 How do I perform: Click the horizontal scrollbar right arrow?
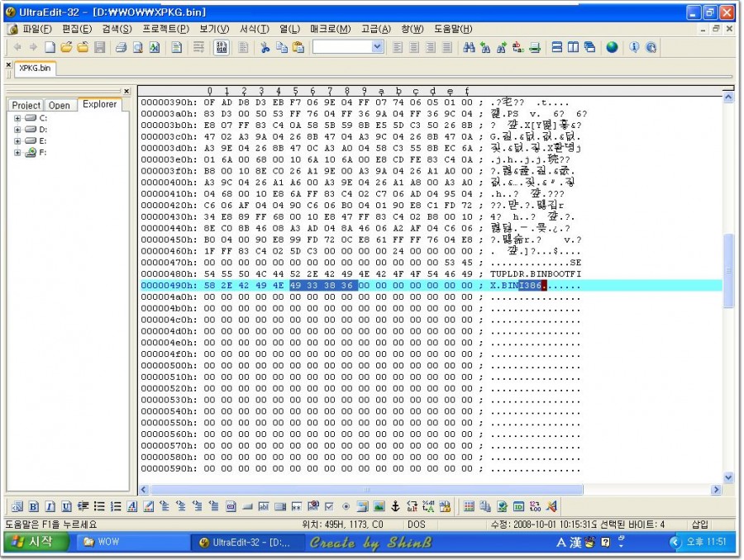point(716,489)
